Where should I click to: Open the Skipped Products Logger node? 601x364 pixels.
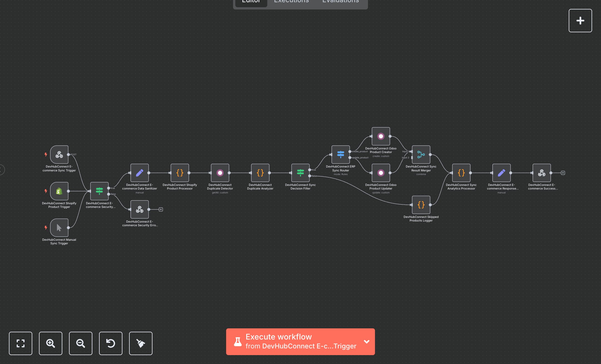pos(421,205)
